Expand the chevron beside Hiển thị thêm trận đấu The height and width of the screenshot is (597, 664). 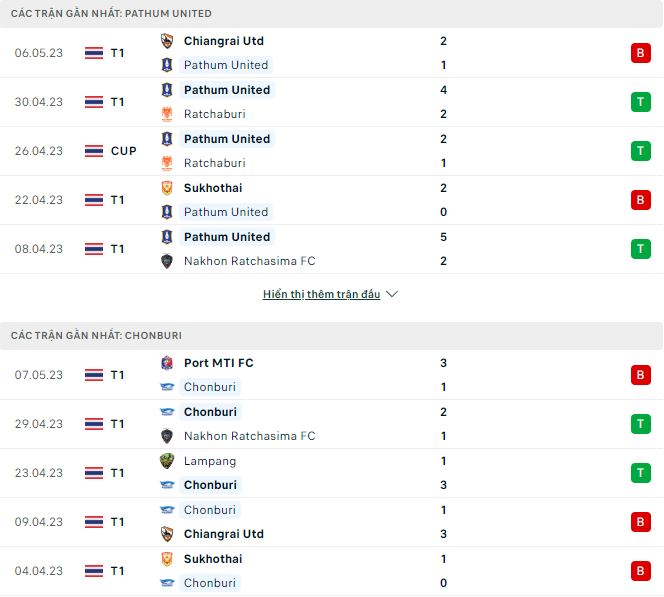click(x=392, y=295)
